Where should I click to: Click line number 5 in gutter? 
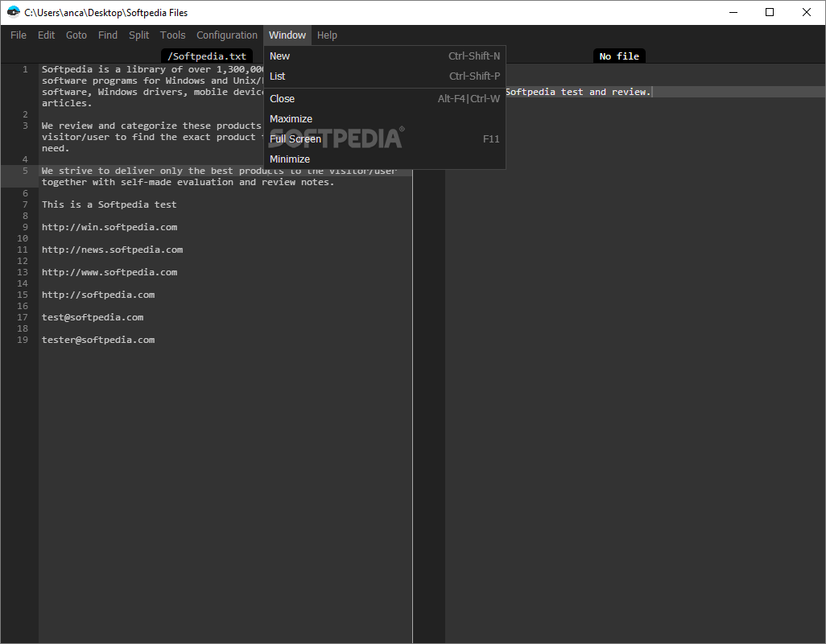[x=25, y=171]
